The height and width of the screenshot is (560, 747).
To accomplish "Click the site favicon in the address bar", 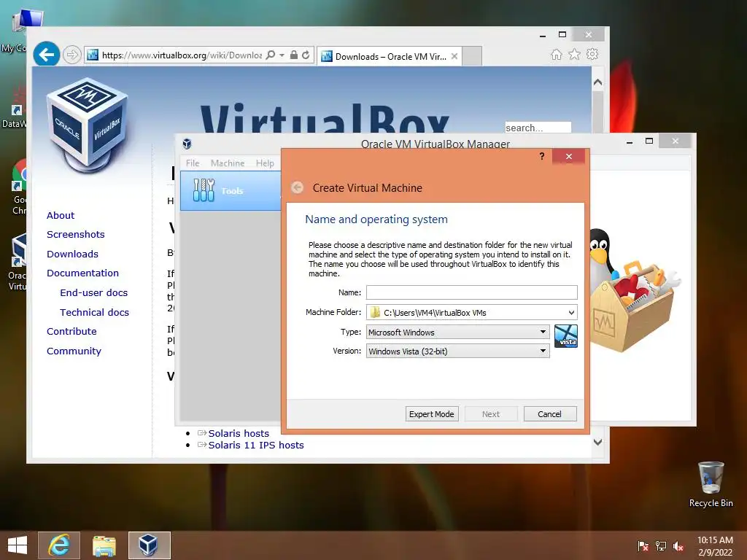I will 93,55.
